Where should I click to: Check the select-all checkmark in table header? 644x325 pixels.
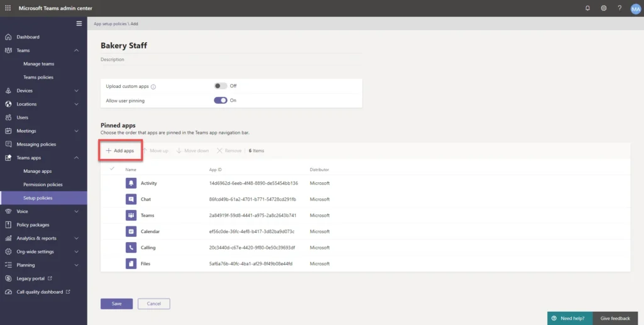[112, 169]
